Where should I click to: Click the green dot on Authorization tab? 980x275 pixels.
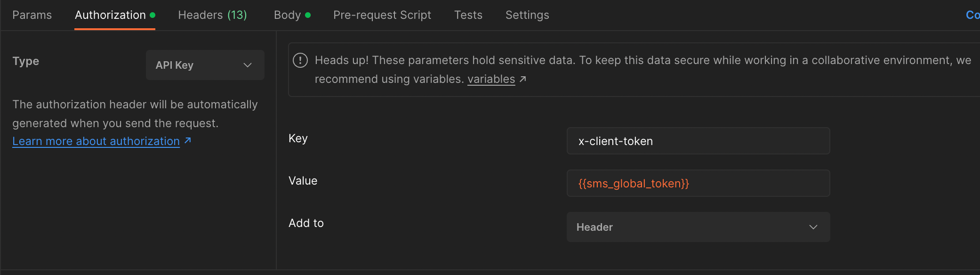click(x=153, y=15)
